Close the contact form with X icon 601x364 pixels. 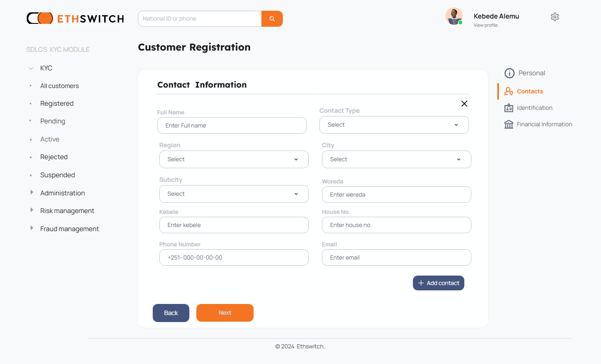click(464, 104)
